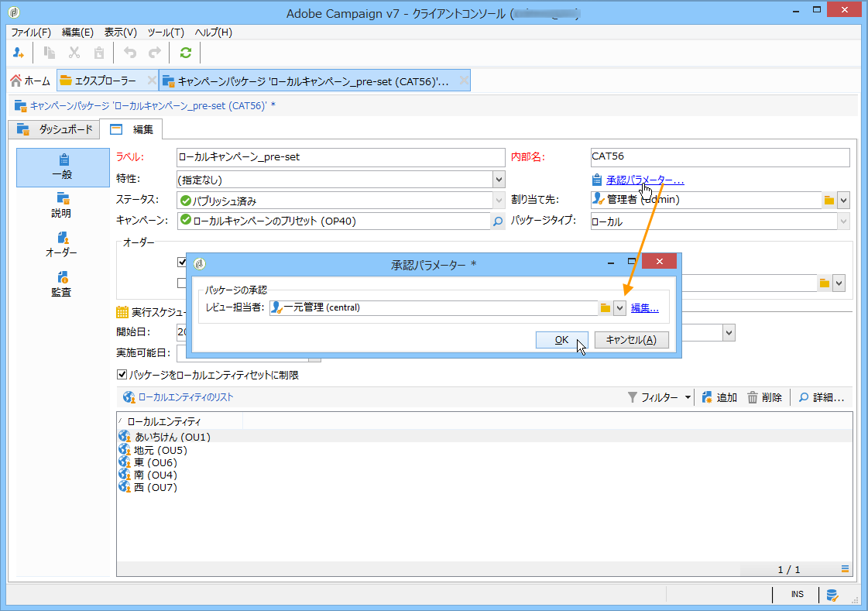Click the 削除 trash button
This screenshot has height=611, width=868.
point(764,397)
